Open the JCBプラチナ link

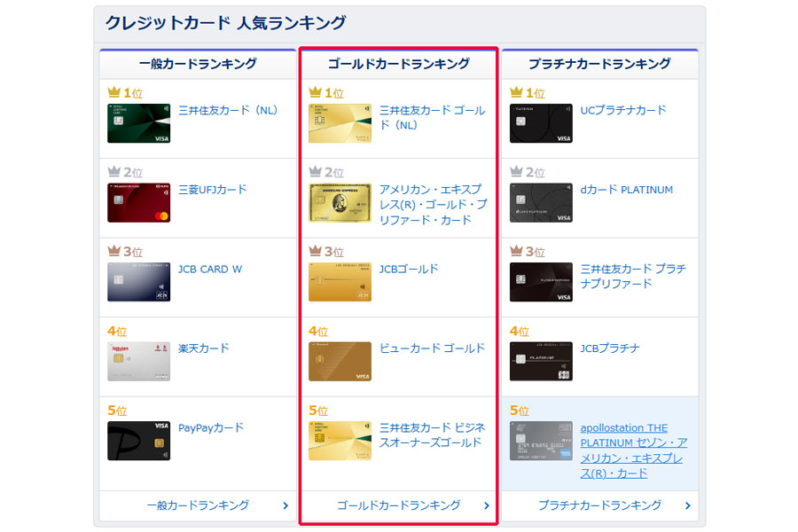click(x=610, y=348)
